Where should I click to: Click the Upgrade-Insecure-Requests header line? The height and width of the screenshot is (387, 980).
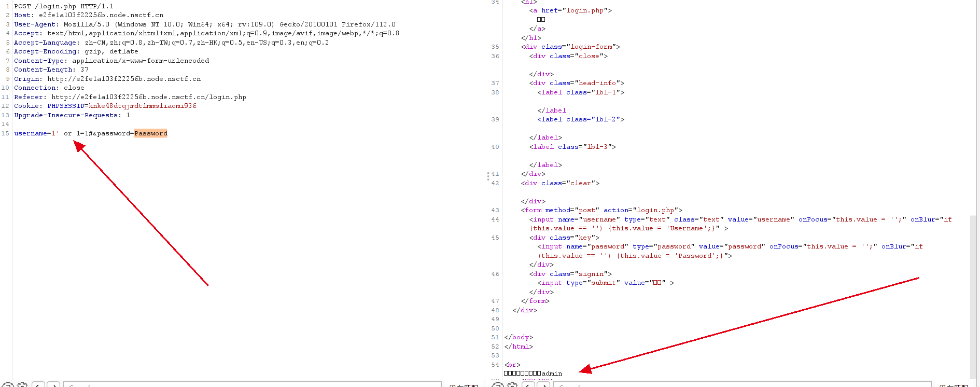point(72,115)
